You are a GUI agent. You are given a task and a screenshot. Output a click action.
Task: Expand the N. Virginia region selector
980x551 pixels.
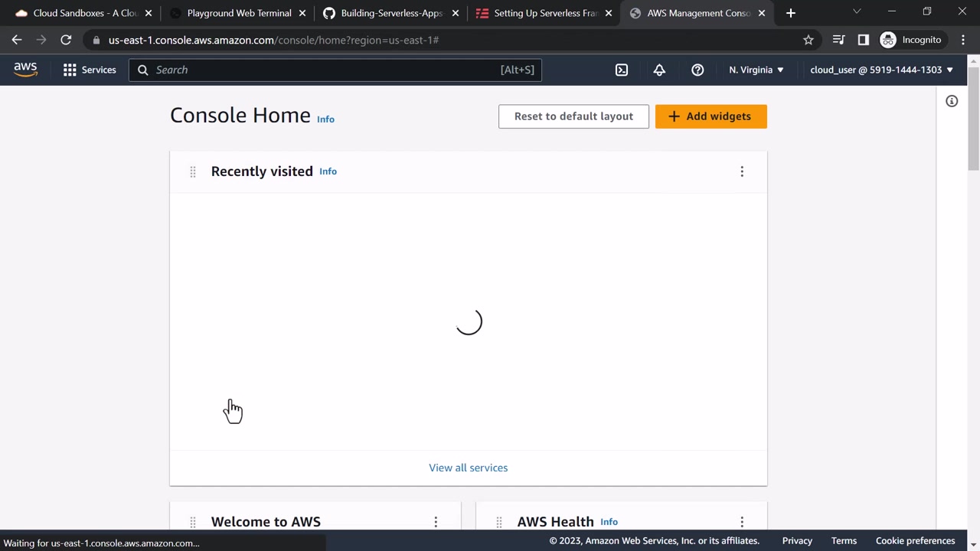756,70
